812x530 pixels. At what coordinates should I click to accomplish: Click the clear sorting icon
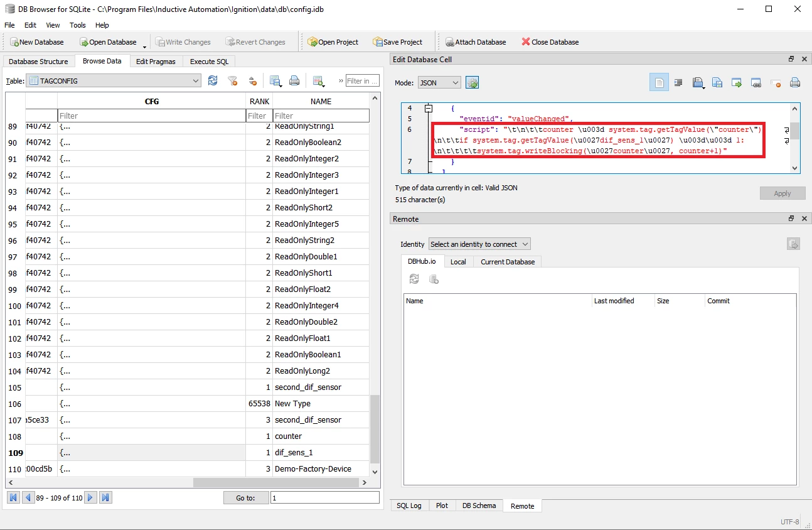pos(252,80)
